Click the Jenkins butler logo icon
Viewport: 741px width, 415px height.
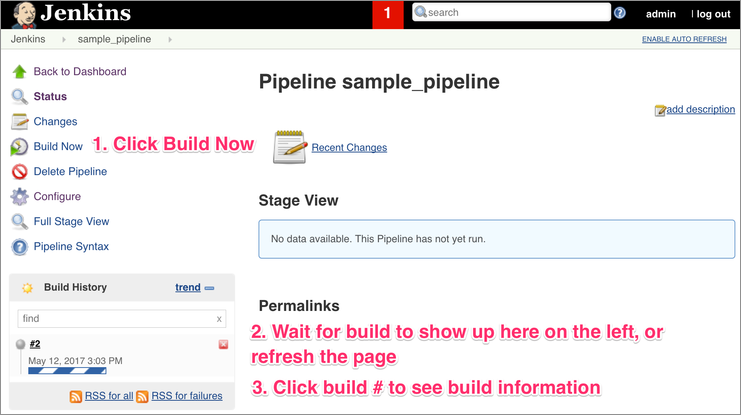point(24,15)
